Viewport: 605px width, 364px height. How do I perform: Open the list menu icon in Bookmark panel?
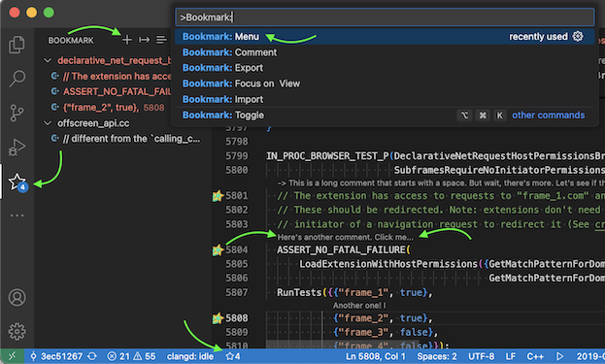[161, 40]
